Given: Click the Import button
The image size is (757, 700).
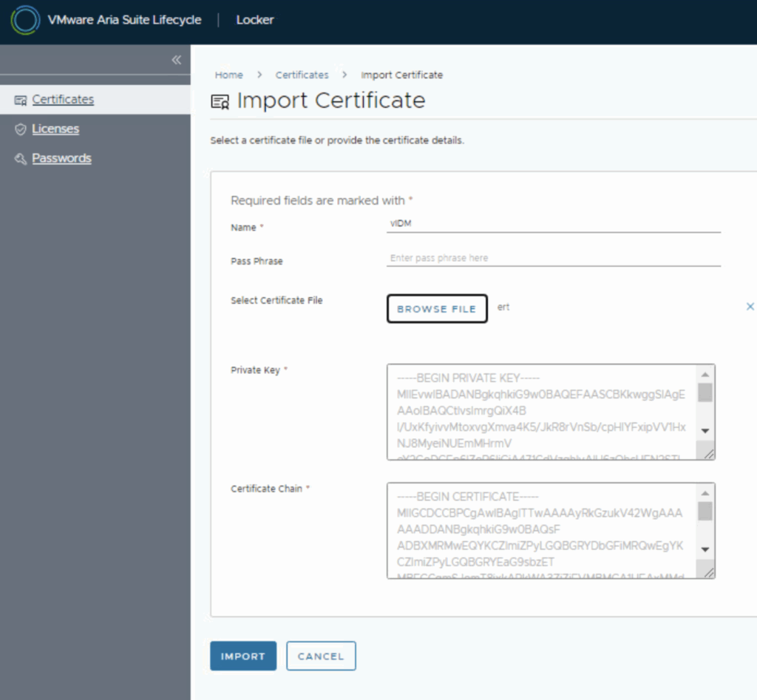Looking at the screenshot, I should pos(242,656).
